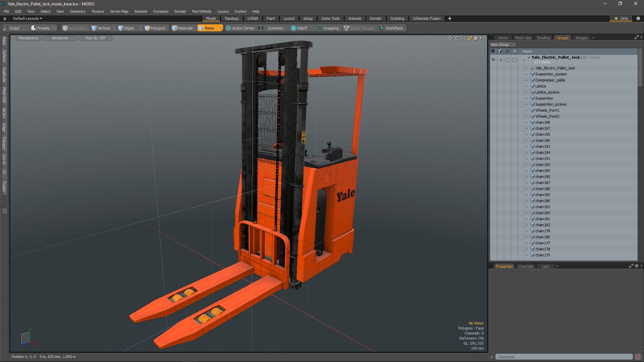Collapse the Yale_Electric_Pallet_Jack group
This screenshot has width=644, height=362.
pyautogui.click(x=524, y=60)
